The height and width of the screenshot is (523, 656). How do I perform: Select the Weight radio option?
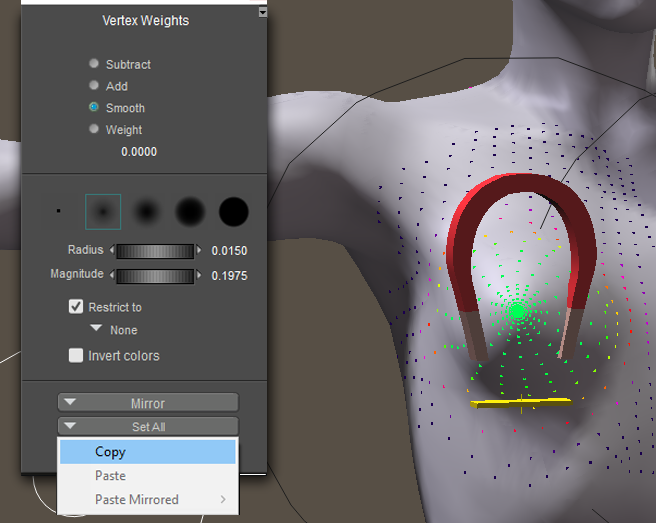point(94,129)
